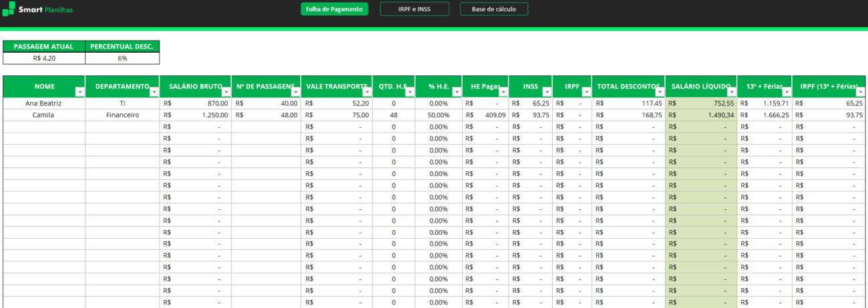The width and height of the screenshot is (868, 308).
Task: Expand the SALÁRIO LÍQUIDO filter arrow
Action: (732, 93)
